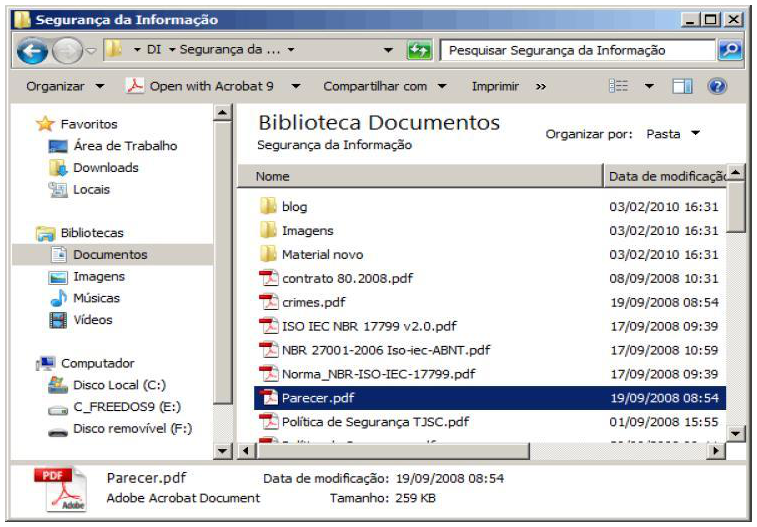Sort by the Nome column header

[x=420, y=176]
